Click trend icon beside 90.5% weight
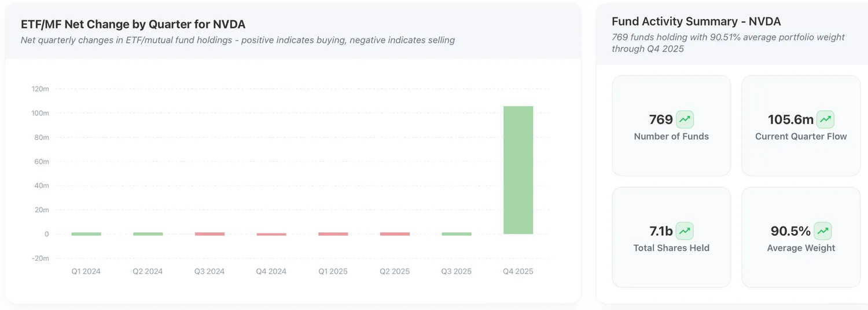This screenshot has height=310, width=868. [823, 231]
